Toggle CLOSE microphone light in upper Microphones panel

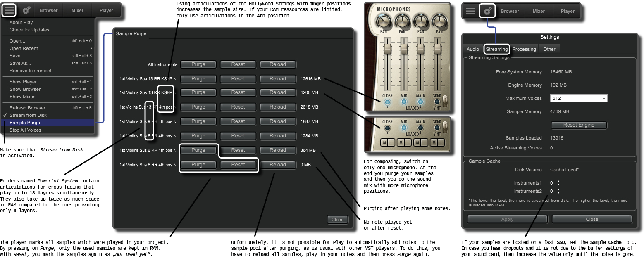[387, 102]
